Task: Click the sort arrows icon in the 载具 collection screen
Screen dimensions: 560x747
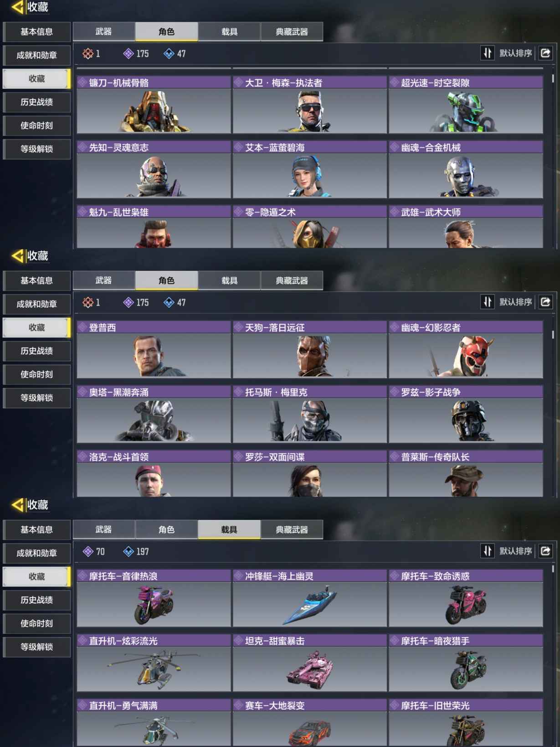Action: [488, 551]
